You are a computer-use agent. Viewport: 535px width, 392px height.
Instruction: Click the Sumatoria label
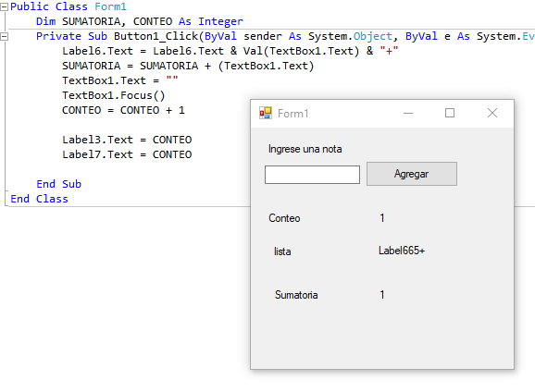point(296,295)
